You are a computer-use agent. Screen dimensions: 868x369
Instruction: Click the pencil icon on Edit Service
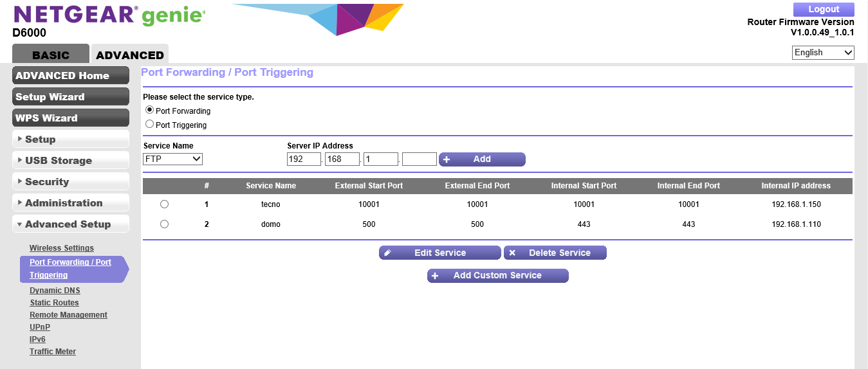coord(387,253)
